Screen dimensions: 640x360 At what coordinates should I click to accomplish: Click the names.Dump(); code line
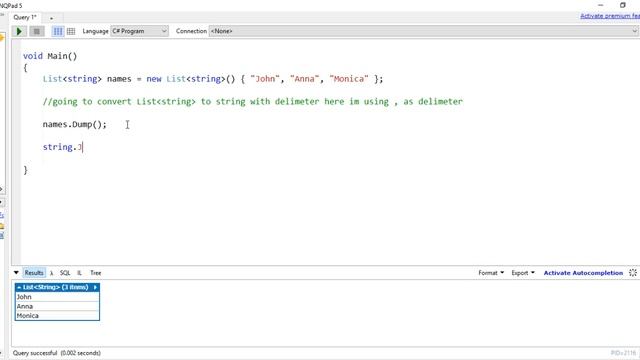click(74, 124)
